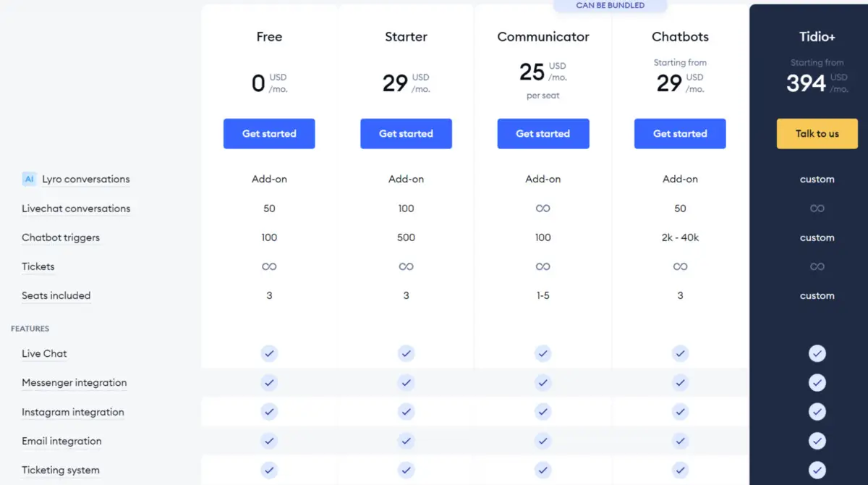Viewport: 868px width, 485px height.
Task: Click the yellow Talk to us button
Action: [x=817, y=134]
